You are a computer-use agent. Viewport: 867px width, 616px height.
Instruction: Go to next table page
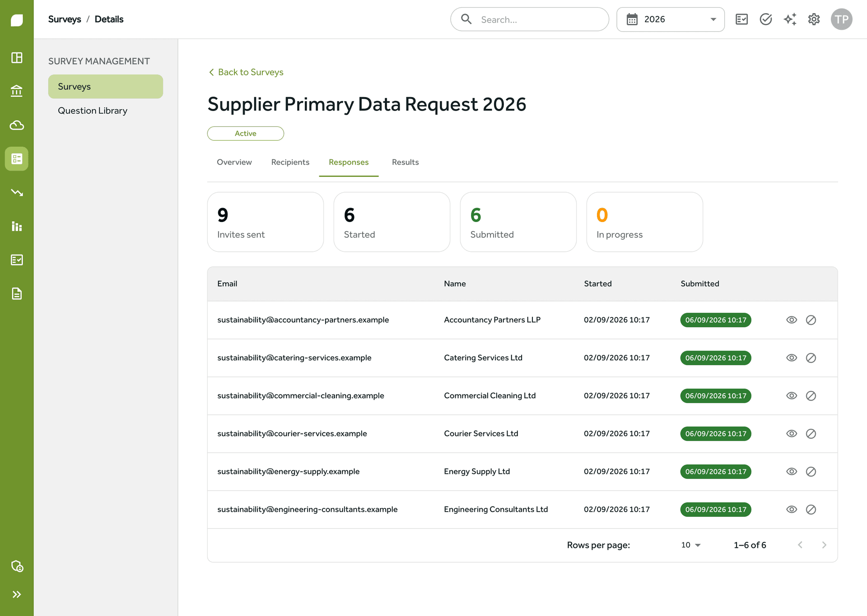824,545
